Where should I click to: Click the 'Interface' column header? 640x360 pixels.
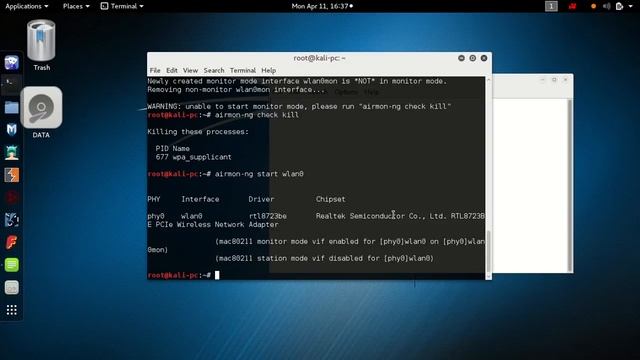pos(200,199)
